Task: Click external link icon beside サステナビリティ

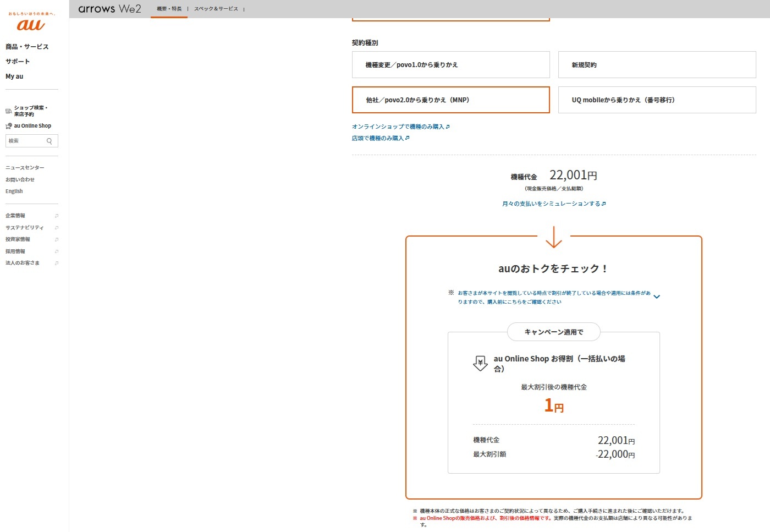Action: coord(57,228)
